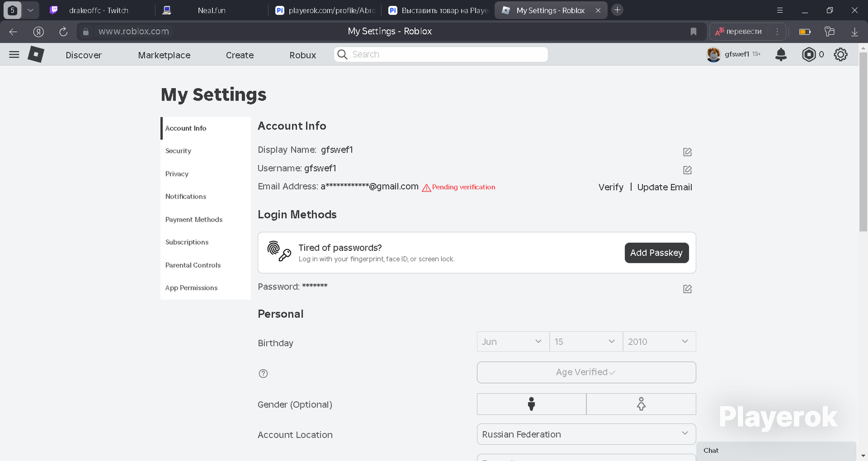The width and height of the screenshot is (868, 461).
Task: Switch to the Neal.fun tab
Action: tap(212, 10)
